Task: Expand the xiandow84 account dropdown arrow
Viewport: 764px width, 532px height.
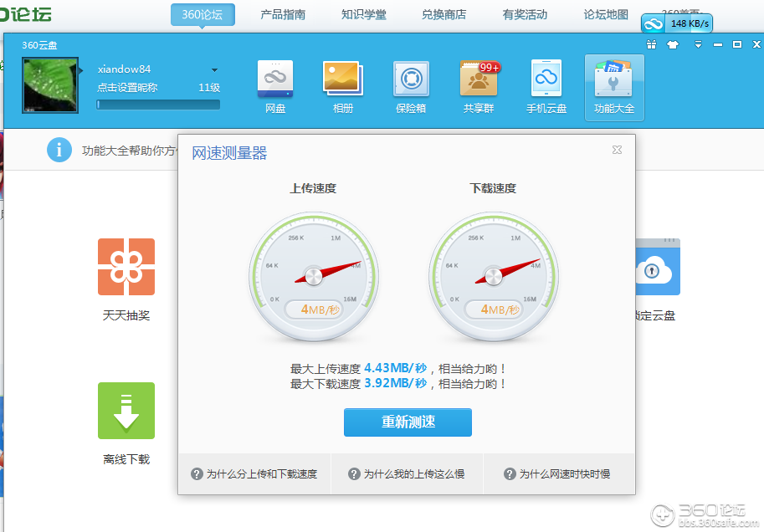Action: point(214,70)
